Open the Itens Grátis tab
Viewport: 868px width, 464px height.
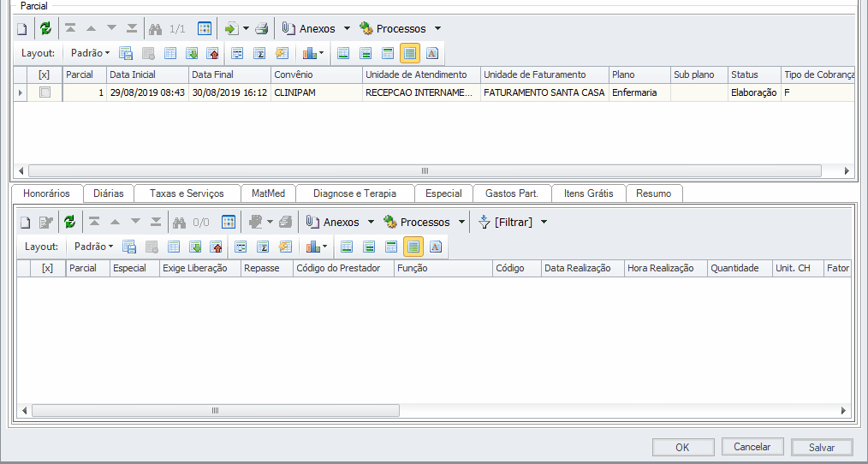(x=588, y=193)
